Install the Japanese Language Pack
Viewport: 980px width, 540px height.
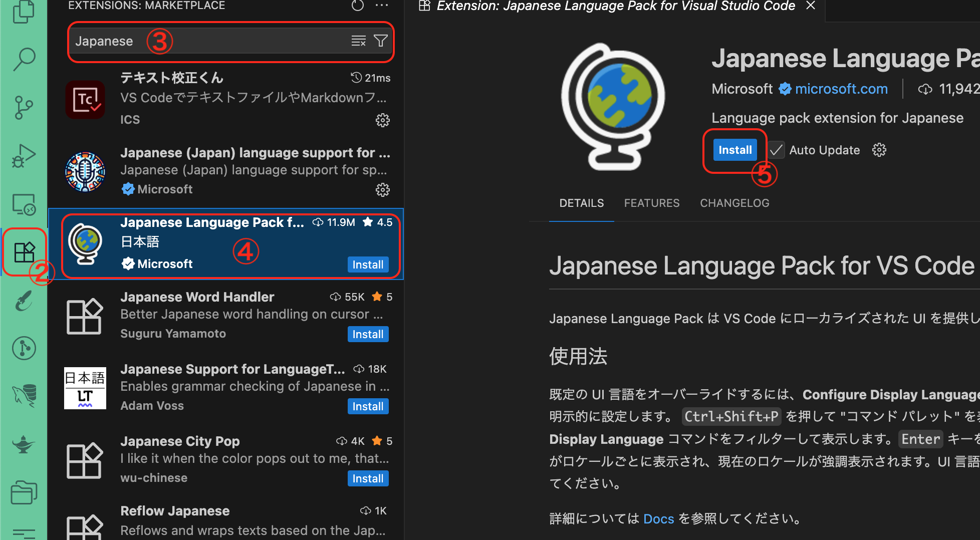tap(734, 150)
